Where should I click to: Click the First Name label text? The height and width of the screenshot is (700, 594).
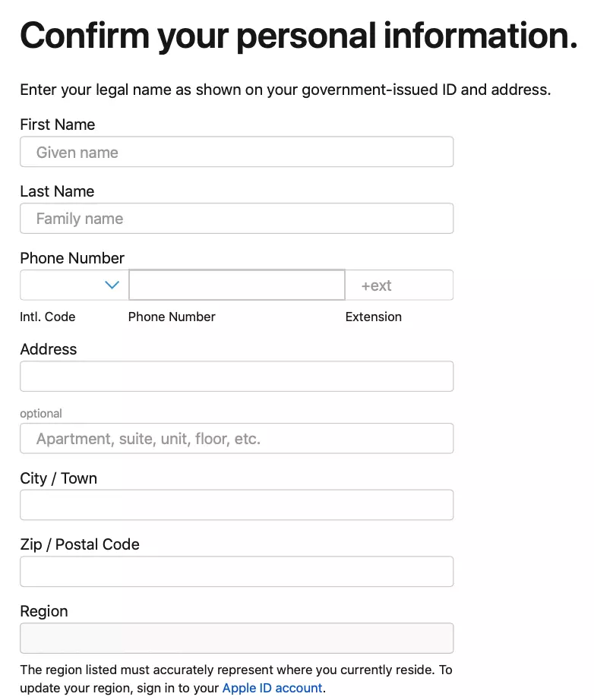click(x=58, y=125)
